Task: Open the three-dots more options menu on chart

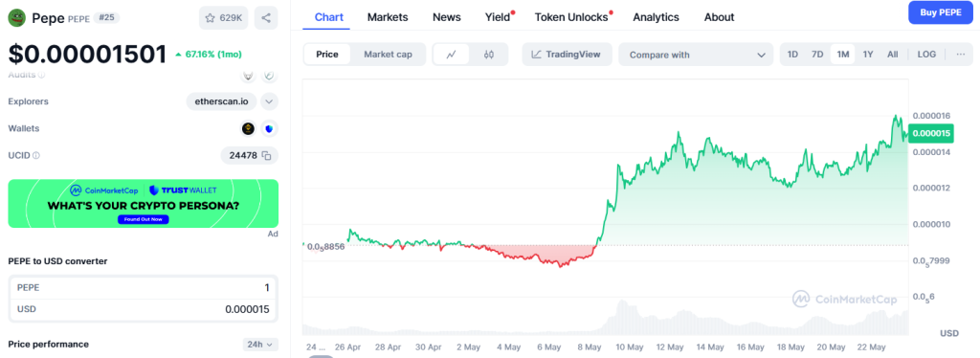Action: [x=961, y=55]
